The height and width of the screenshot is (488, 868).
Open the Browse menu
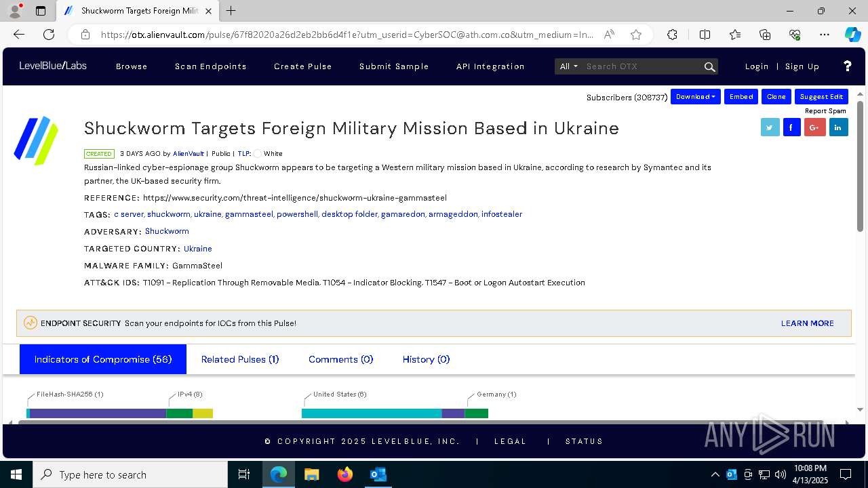(x=132, y=66)
